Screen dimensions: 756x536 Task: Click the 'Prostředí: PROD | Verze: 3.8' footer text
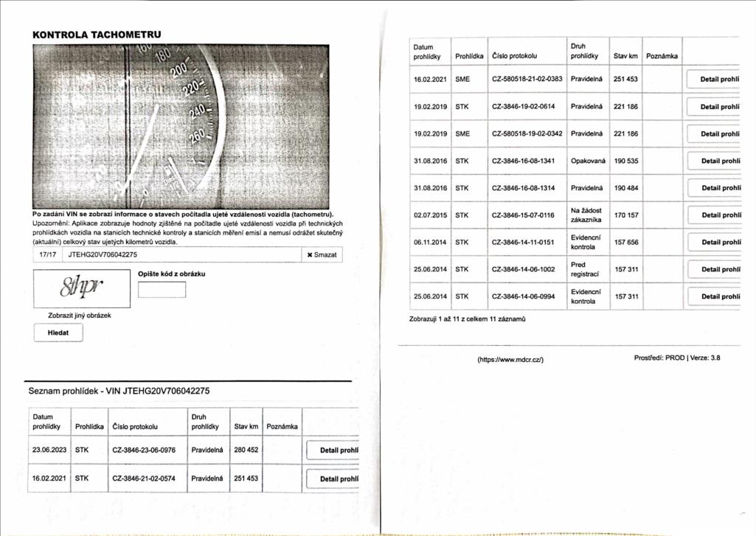677,358
